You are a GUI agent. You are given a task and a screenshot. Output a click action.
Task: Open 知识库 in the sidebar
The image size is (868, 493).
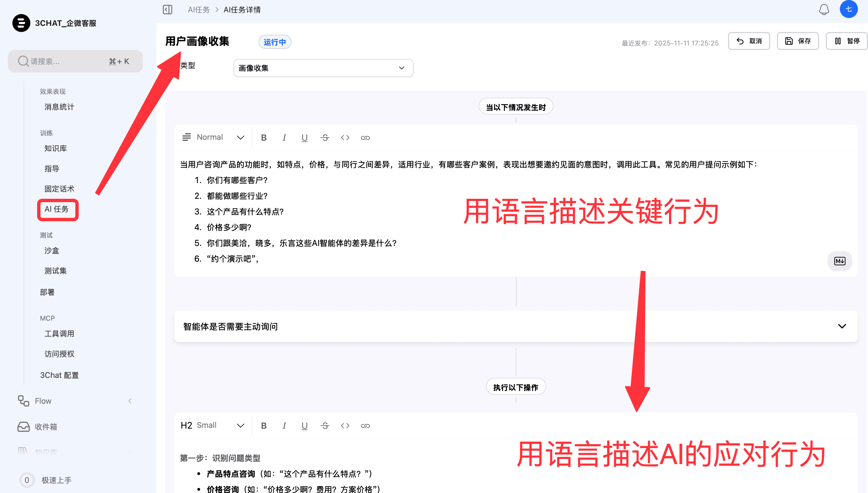[56, 148]
